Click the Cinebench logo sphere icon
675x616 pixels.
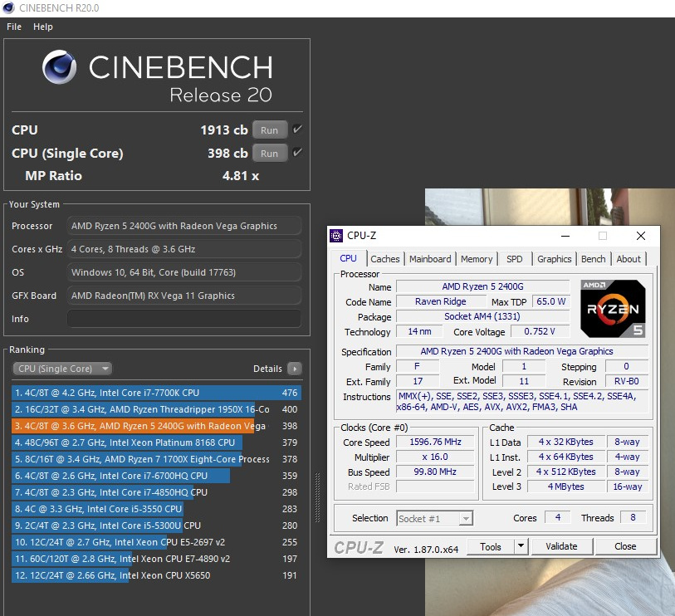pos(60,66)
